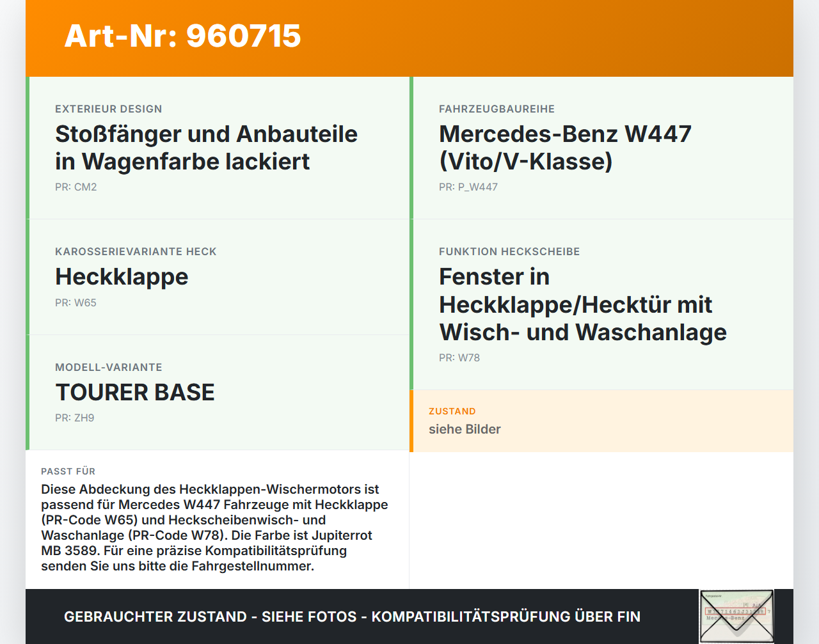Toggle the Heckklappe W65 option card
The height and width of the screenshot is (644, 819).
point(218,276)
